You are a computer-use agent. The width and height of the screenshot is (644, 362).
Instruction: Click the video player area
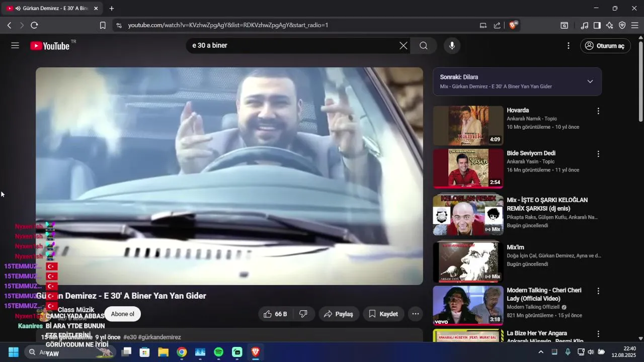click(229, 176)
